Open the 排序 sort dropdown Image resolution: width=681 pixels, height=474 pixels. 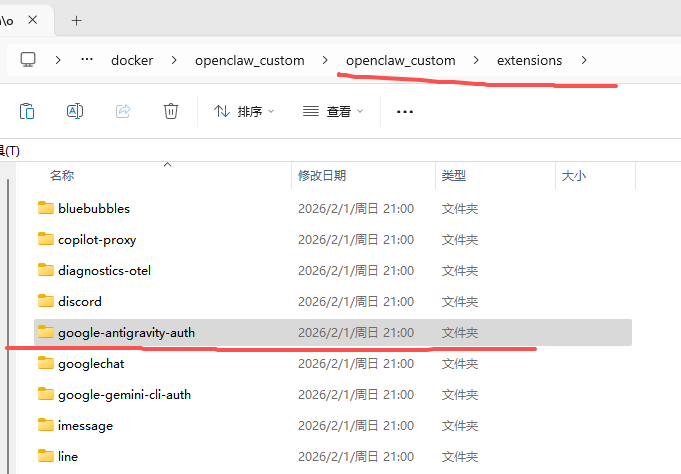(x=244, y=112)
